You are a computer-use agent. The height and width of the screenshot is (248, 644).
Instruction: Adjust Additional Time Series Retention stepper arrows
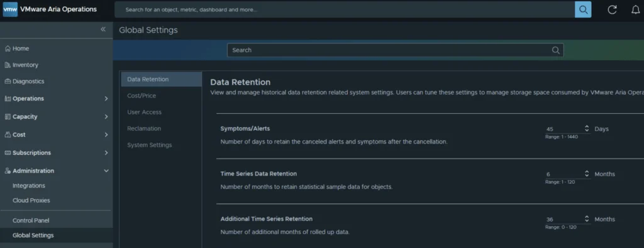[x=587, y=219]
